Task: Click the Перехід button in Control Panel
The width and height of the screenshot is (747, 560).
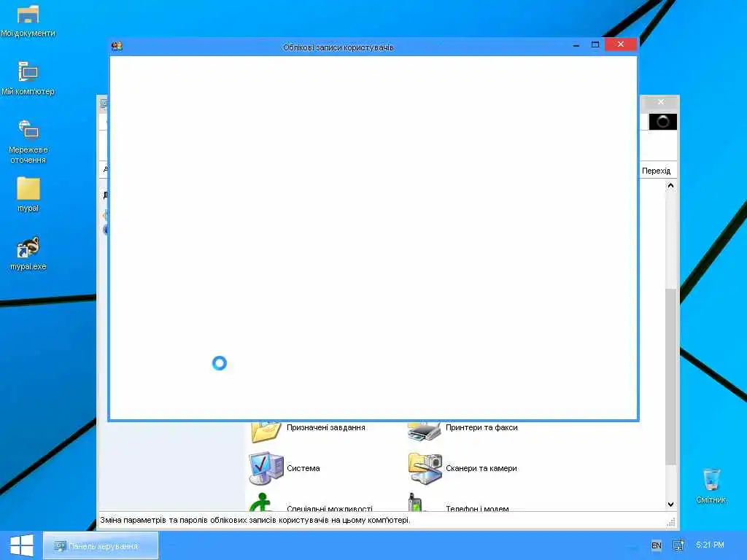Action: coord(656,171)
